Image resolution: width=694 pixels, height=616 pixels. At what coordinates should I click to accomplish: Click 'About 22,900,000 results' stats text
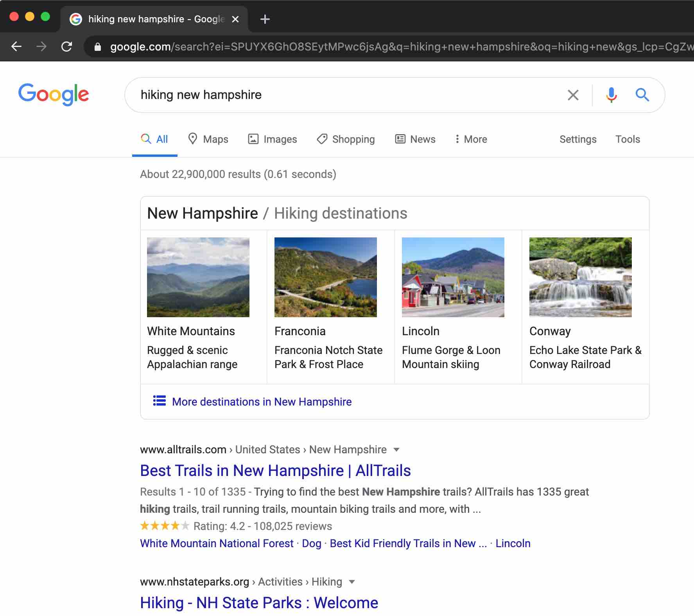point(238,174)
